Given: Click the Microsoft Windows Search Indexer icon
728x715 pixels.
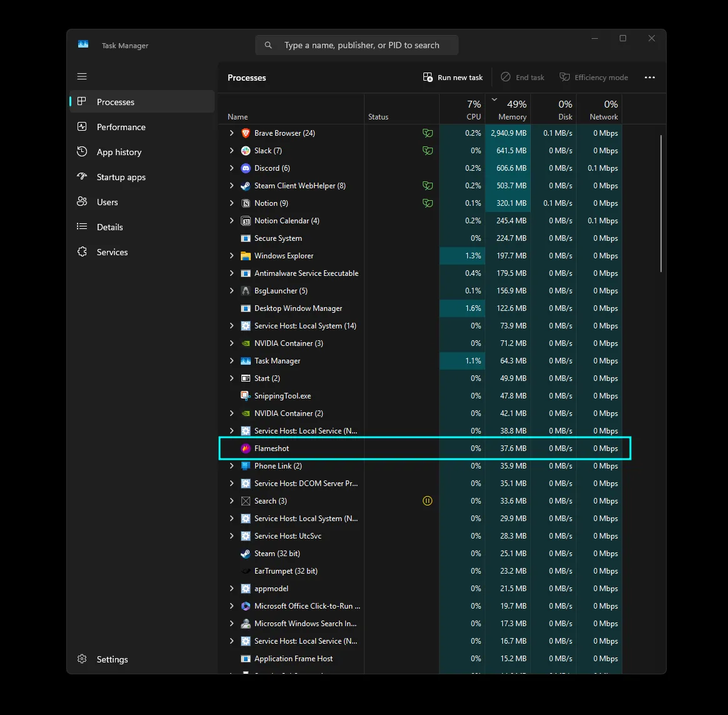Looking at the screenshot, I should coord(246,624).
